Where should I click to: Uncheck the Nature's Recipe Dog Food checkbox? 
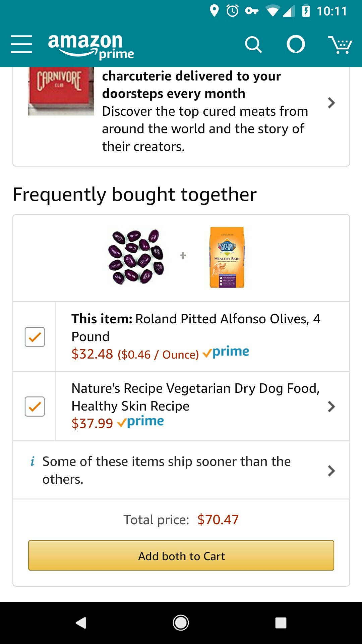click(35, 407)
